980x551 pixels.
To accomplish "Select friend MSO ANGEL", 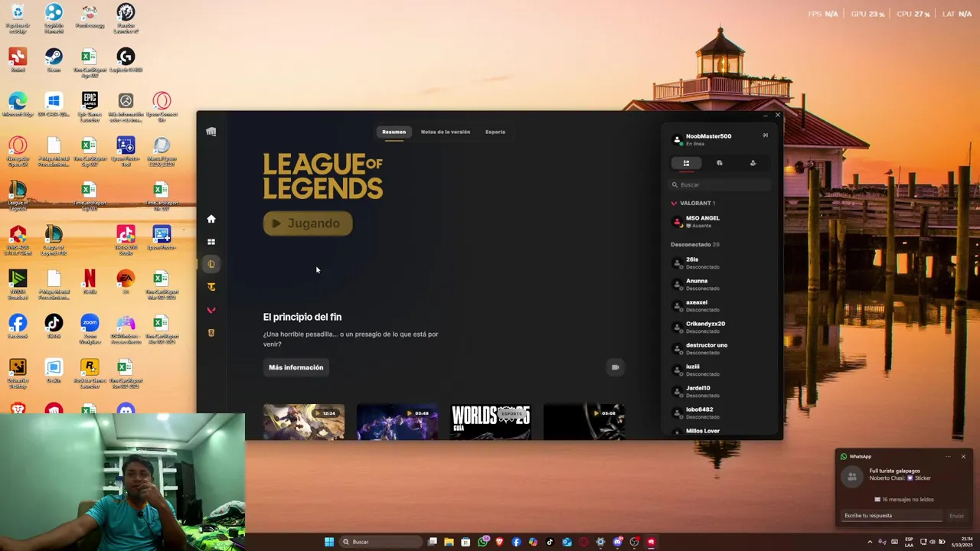I will coord(720,221).
